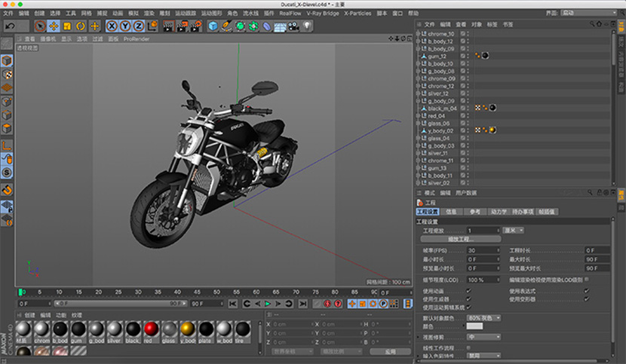Viewport: 626px width, 364px height.
Task: Open the 用户数据 menu in attributes
Action: (x=466, y=193)
